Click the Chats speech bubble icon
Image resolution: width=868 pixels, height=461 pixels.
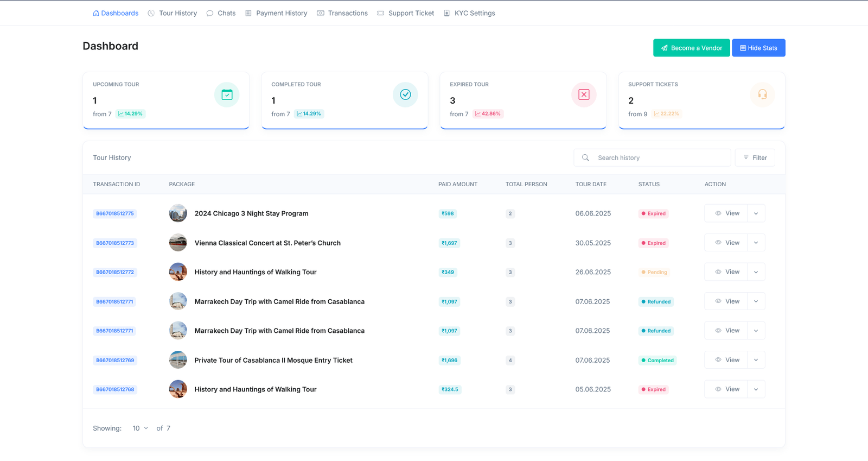pyautogui.click(x=210, y=14)
